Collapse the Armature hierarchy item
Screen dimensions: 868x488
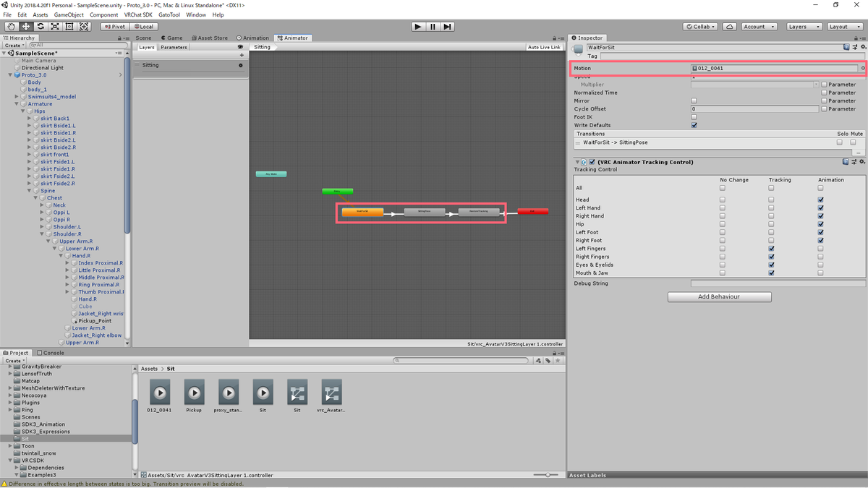(17, 104)
